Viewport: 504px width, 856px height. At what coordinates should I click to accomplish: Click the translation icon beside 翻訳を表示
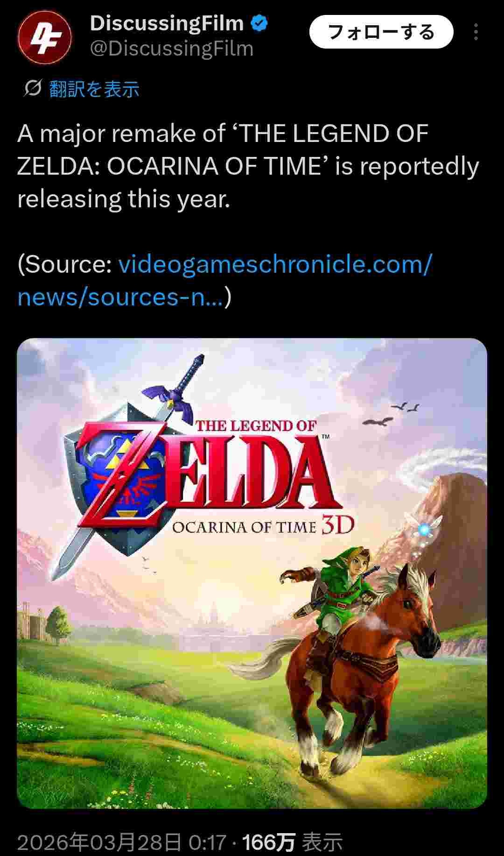33,88
